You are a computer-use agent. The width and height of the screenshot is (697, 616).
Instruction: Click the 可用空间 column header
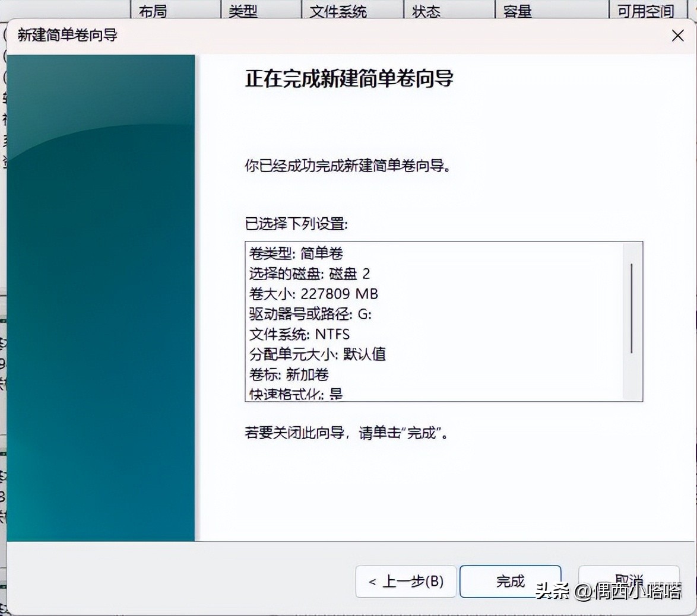click(x=644, y=10)
